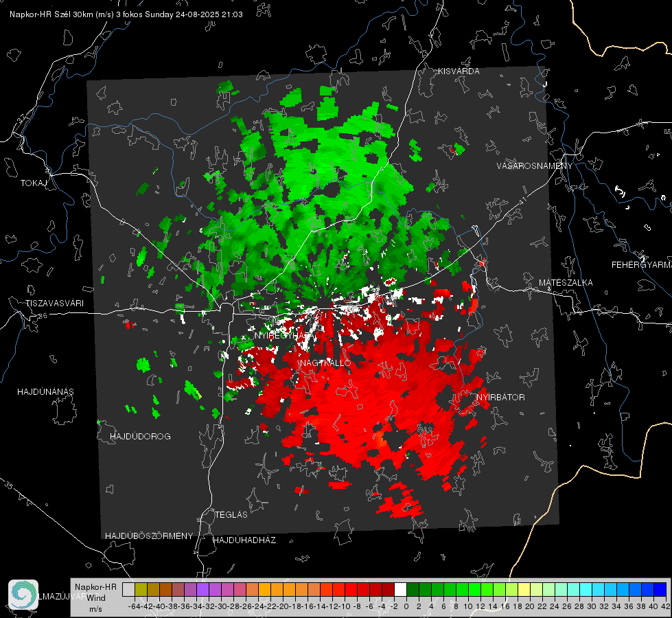
Task: Click the swirl logo icon at bottom left
Action: tap(23, 595)
